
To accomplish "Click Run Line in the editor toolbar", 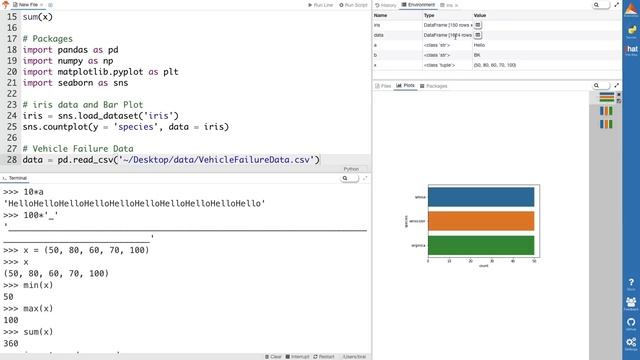I will 320,5.
